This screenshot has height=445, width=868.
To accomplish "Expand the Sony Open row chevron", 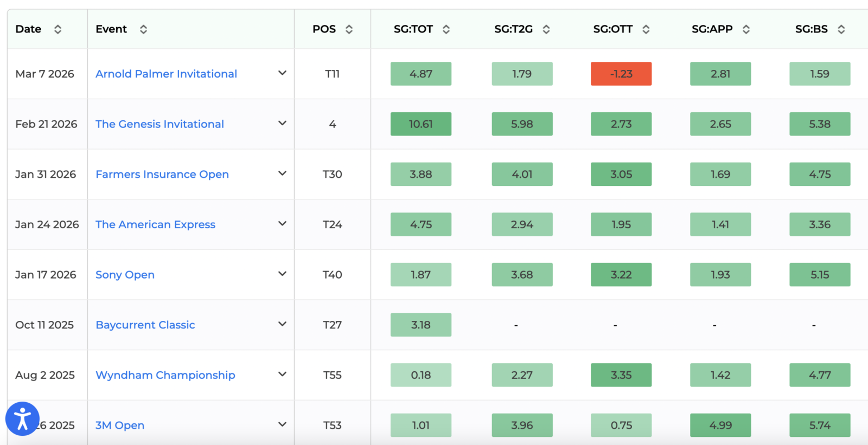I will tap(282, 274).
